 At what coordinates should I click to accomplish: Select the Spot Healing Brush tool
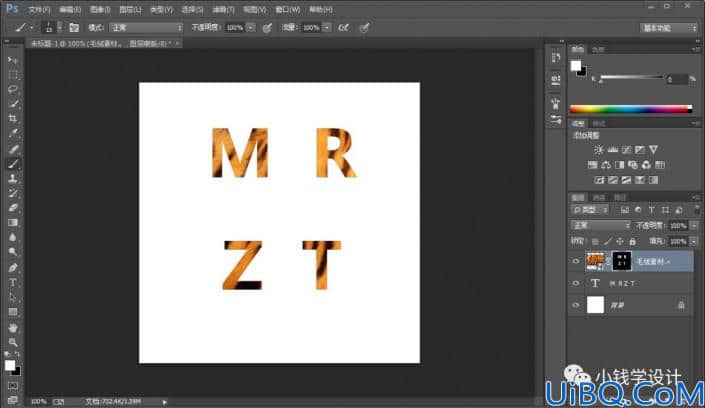(x=13, y=149)
